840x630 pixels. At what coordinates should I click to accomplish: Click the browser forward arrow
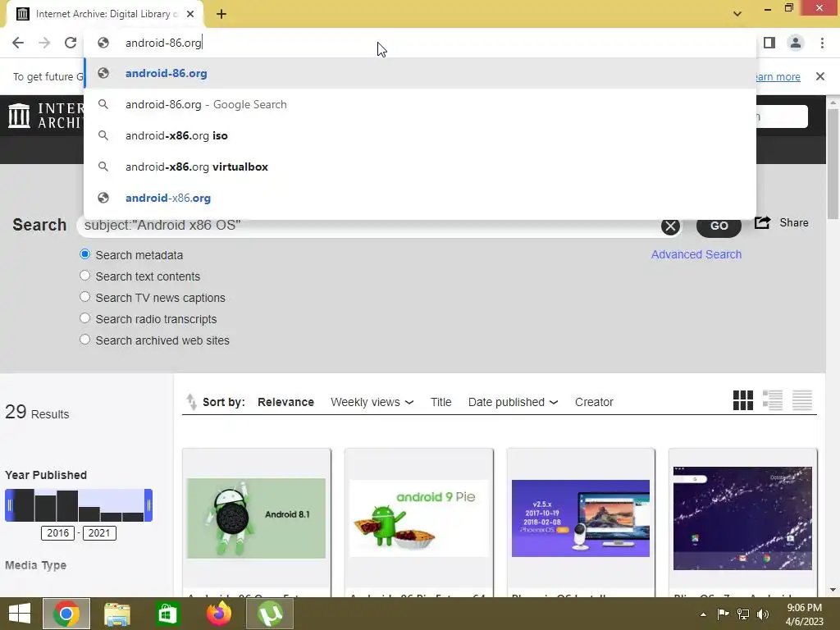coord(44,43)
